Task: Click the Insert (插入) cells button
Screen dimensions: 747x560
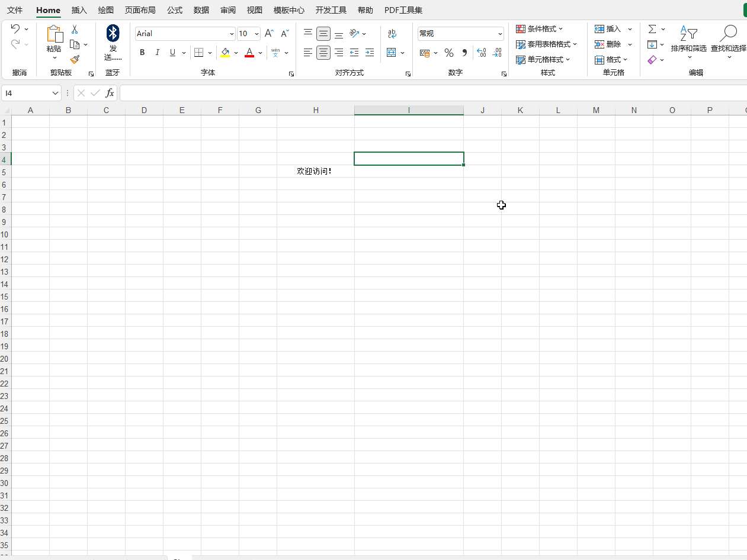Action: pyautogui.click(x=609, y=29)
